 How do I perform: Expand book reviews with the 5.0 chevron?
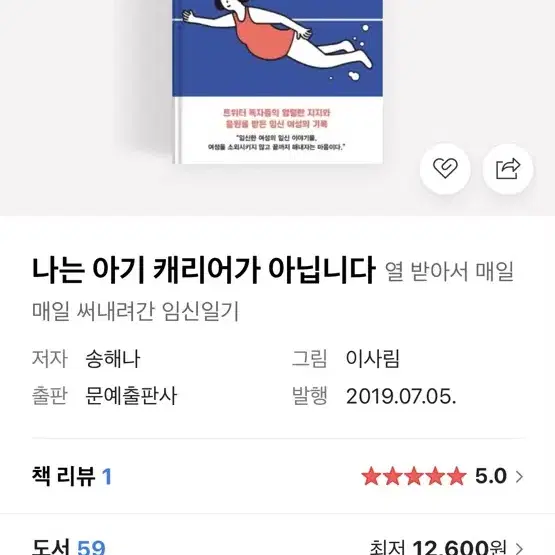(519, 476)
